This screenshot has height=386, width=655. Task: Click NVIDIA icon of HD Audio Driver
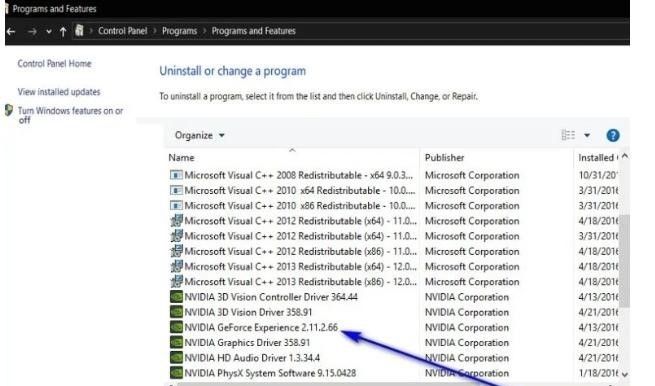point(176,358)
